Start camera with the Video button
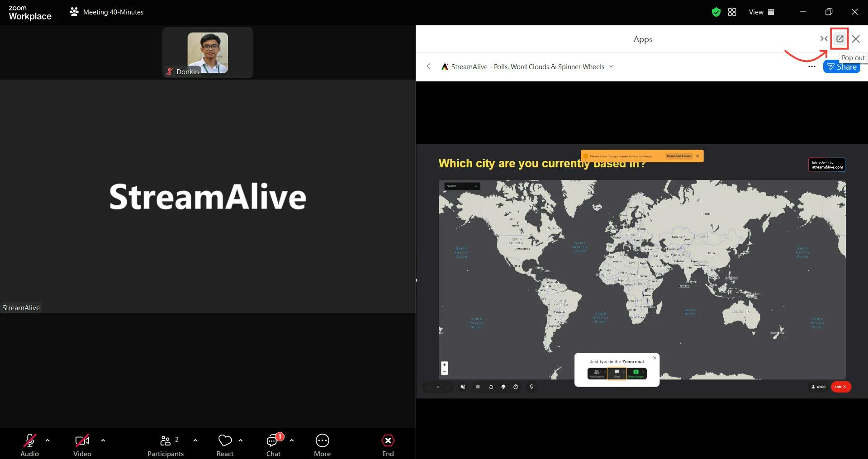This screenshot has width=868, height=459. (82, 445)
